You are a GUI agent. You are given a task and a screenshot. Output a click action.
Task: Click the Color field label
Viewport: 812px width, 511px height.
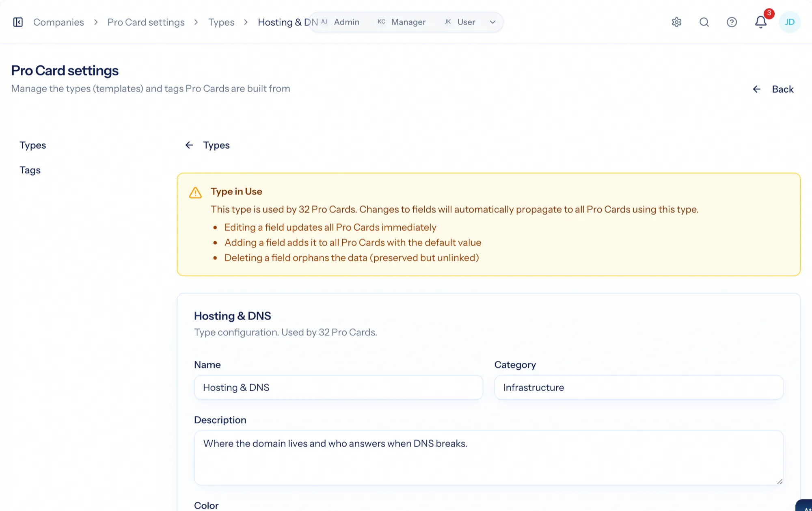(x=206, y=505)
